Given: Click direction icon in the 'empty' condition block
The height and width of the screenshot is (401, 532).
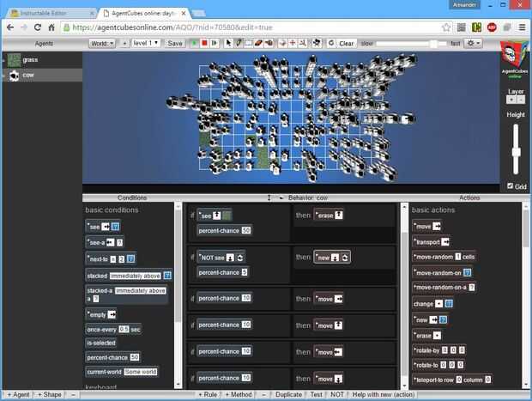Looking at the screenshot, I should click(112, 315).
